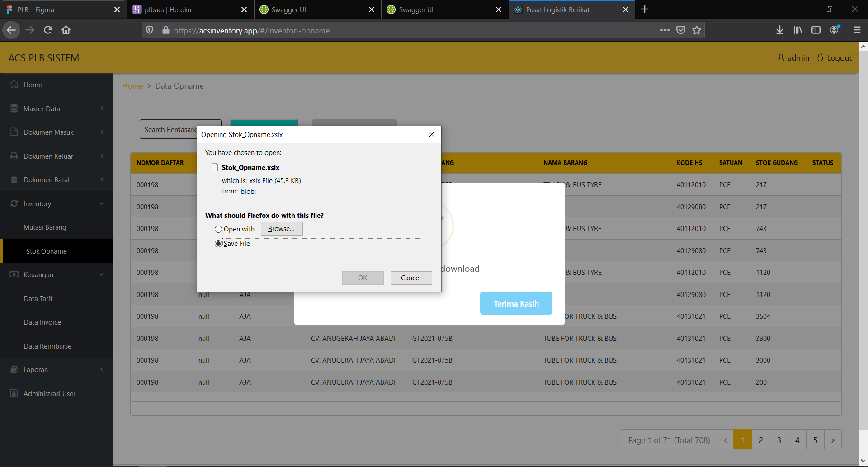The height and width of the screenshot is (467, 868).
Task: Collapse the Keuangan sidebar menu
Action: [57, 275]
